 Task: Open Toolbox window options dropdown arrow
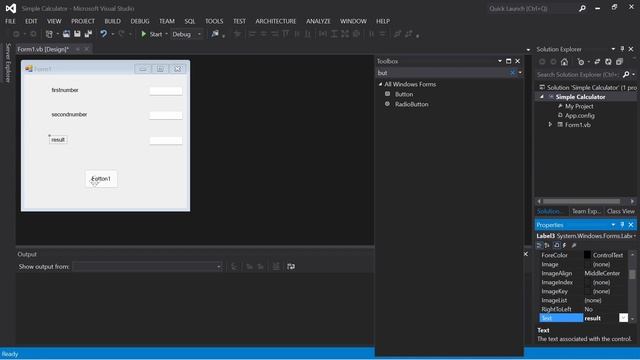[500, 61]
